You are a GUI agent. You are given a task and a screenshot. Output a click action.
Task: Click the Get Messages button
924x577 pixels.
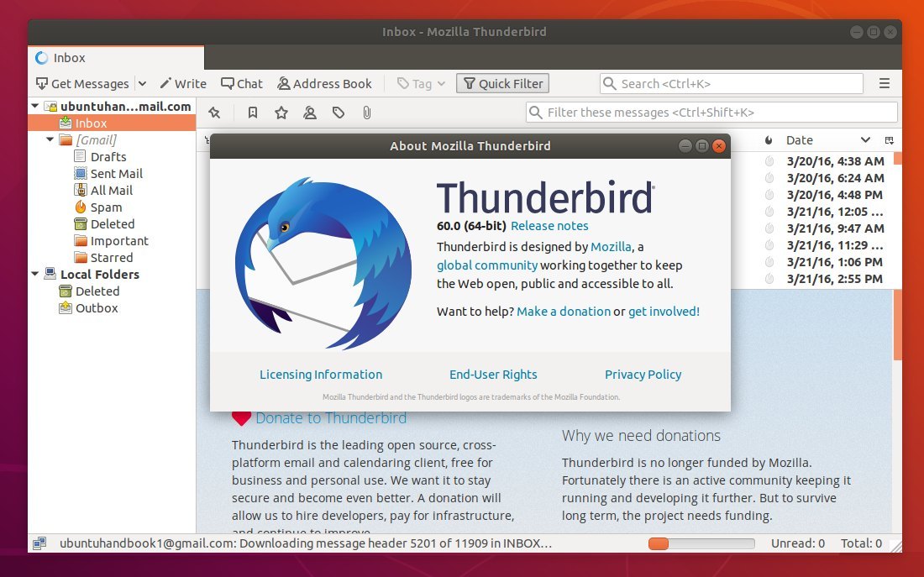[82, 84]
